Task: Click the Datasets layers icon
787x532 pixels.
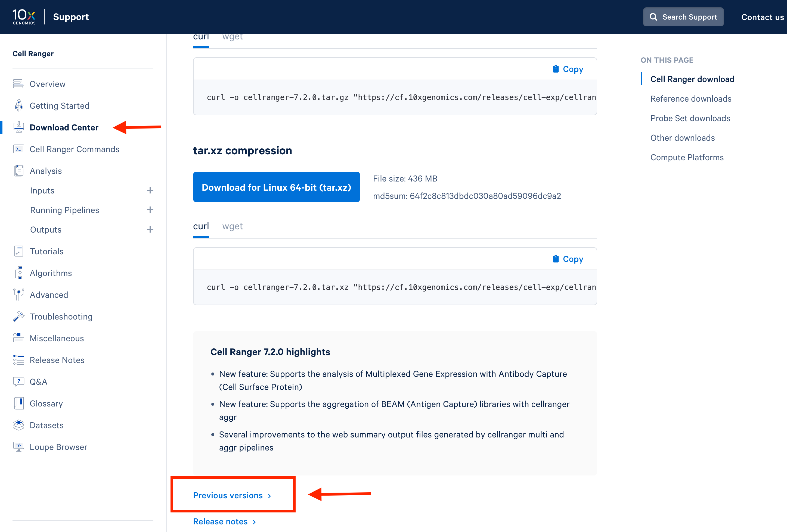Action: click(18, 425)
